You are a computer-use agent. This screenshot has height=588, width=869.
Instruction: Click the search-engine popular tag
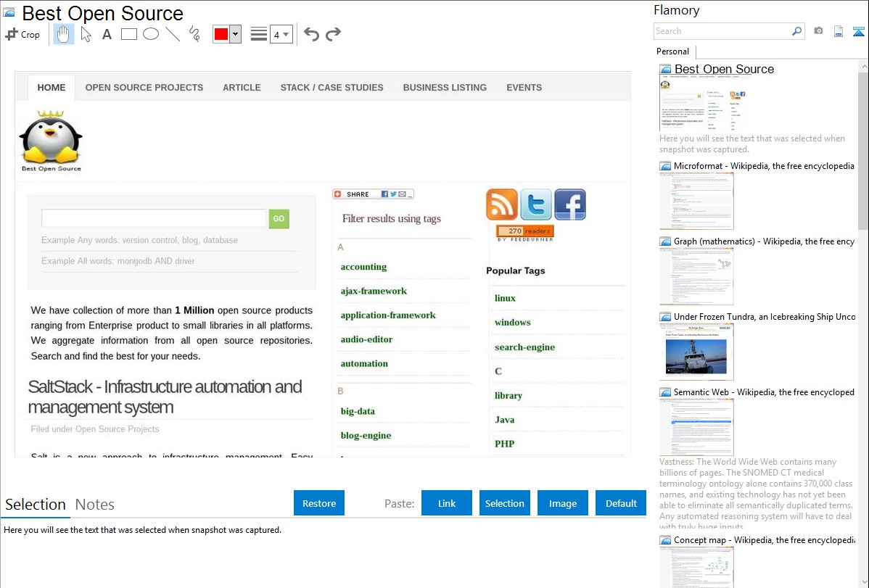pos(525,347)
